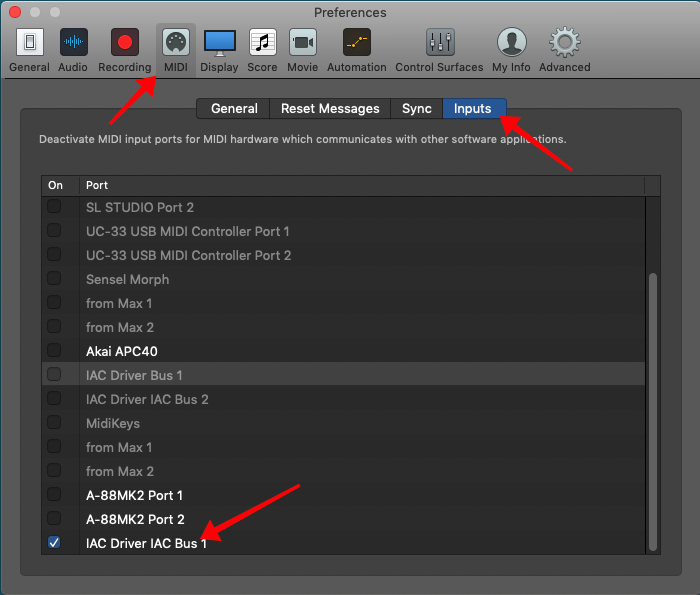Click the Port column header
The image size is (700, 595).
[362, 185]
